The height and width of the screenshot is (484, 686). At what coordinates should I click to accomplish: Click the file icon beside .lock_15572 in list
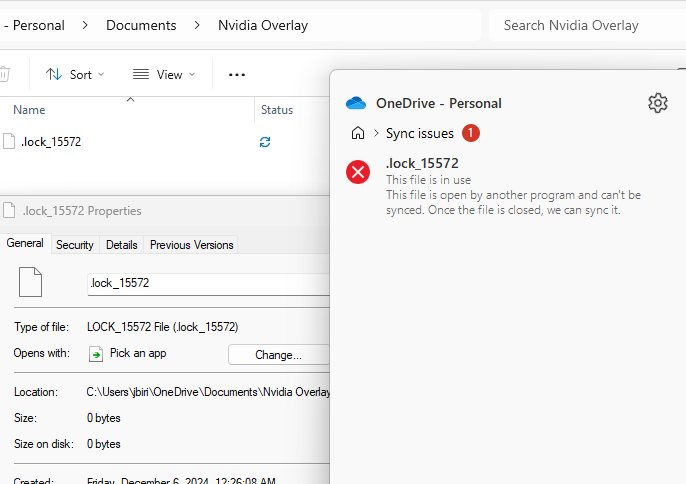9,141
